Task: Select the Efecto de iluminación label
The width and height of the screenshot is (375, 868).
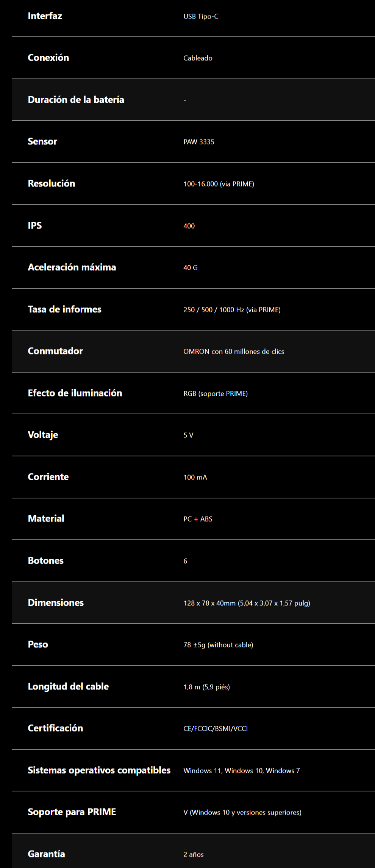Action: point(75,393)
